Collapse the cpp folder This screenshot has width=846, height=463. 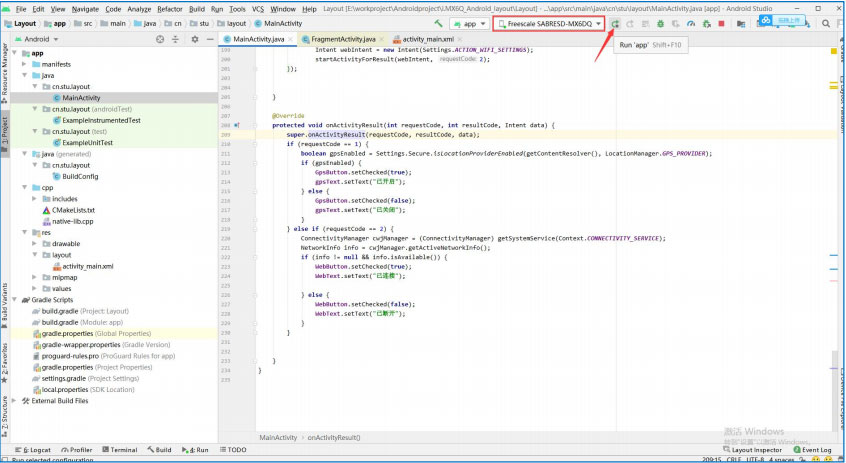pyautogui.click(x=24, y=187)
